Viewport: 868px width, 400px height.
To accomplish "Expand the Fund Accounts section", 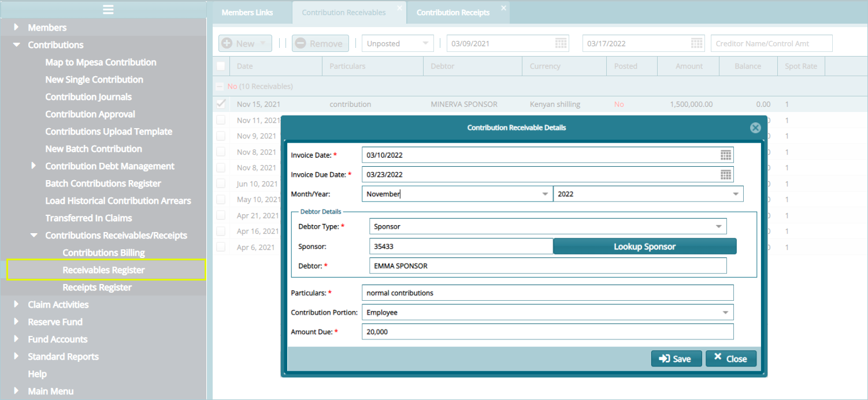I will [16, 339].
